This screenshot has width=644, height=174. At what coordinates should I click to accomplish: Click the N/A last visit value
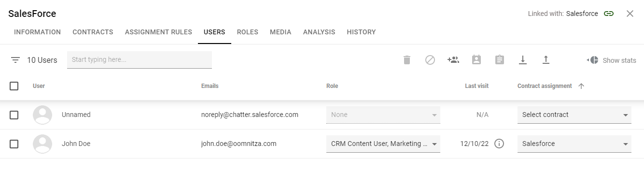pyautogui.click(x=482, y=115)
